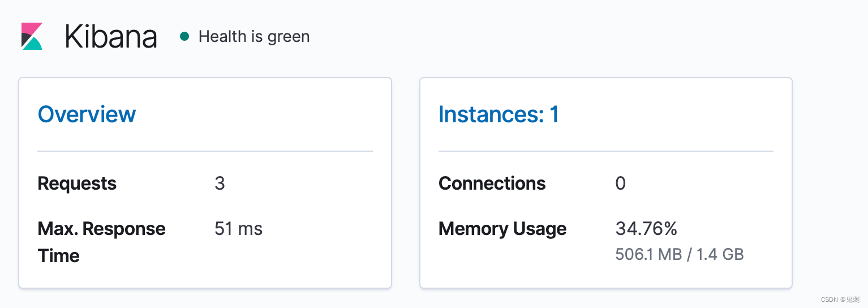Click the Requests label
Screen dimensions: 868x308
[x=77, y=183]
